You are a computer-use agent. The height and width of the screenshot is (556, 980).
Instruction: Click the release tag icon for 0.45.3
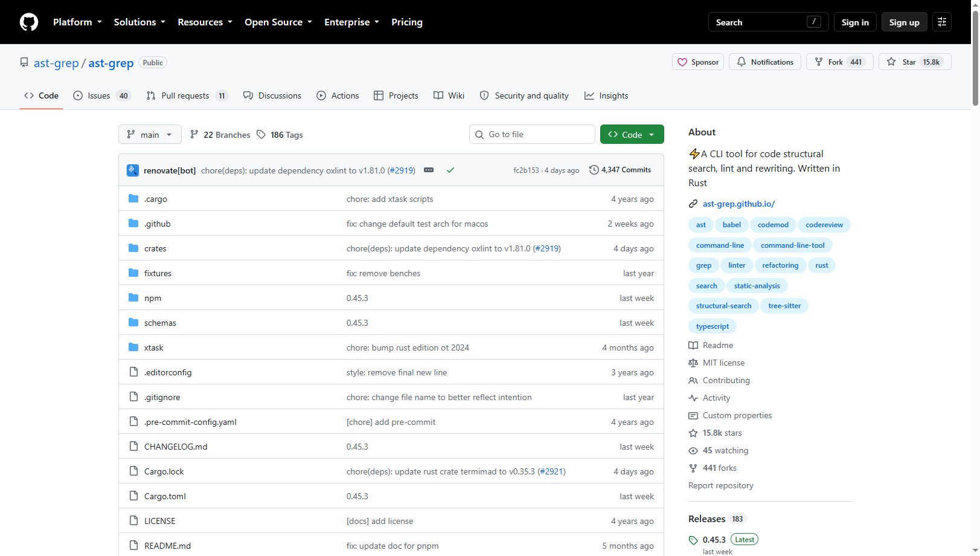point(693,540)
